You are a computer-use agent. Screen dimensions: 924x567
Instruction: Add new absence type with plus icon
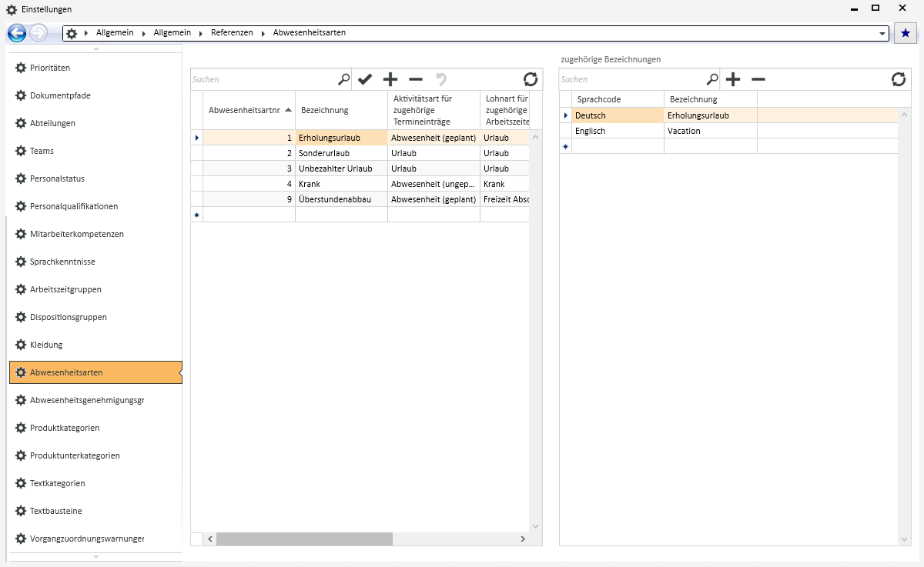click(390, 79)
